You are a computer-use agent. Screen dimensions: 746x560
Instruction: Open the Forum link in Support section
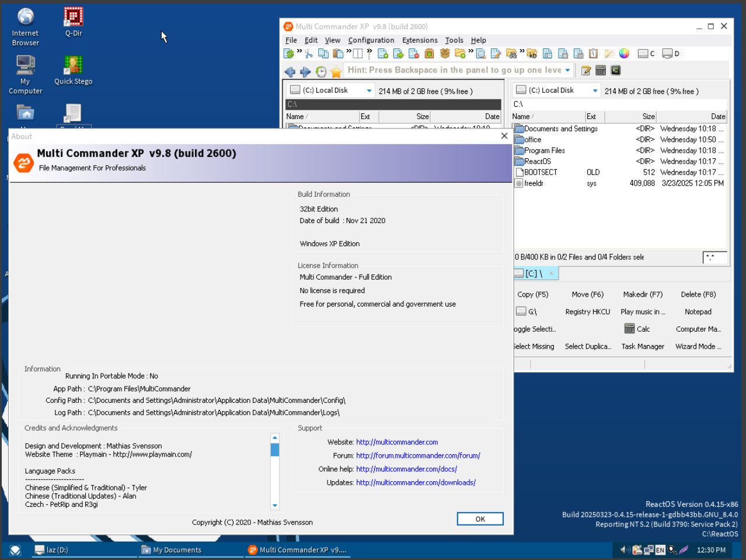(418, 455)
